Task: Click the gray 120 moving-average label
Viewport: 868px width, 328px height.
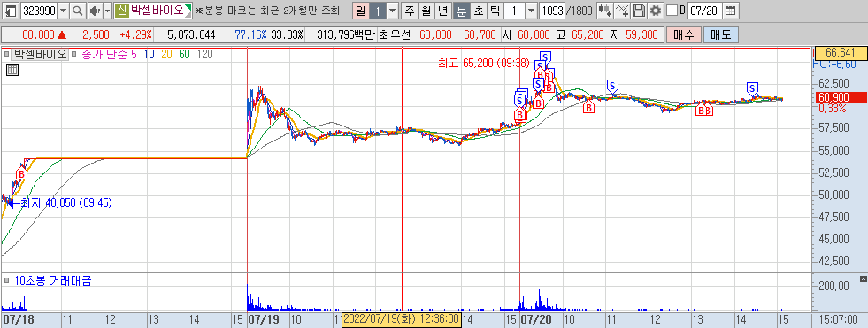Action: [x=204, y=54]
